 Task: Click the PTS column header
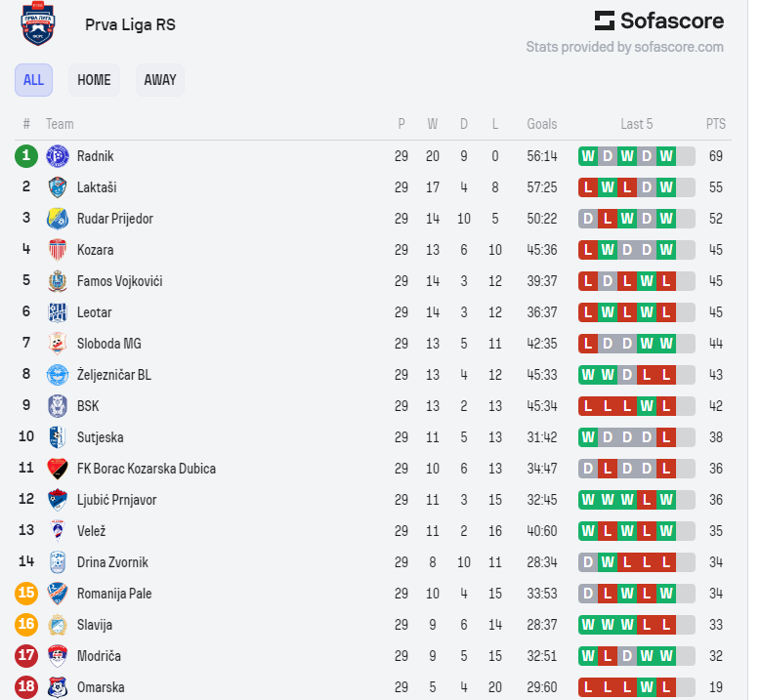click(x=716, y=124)
